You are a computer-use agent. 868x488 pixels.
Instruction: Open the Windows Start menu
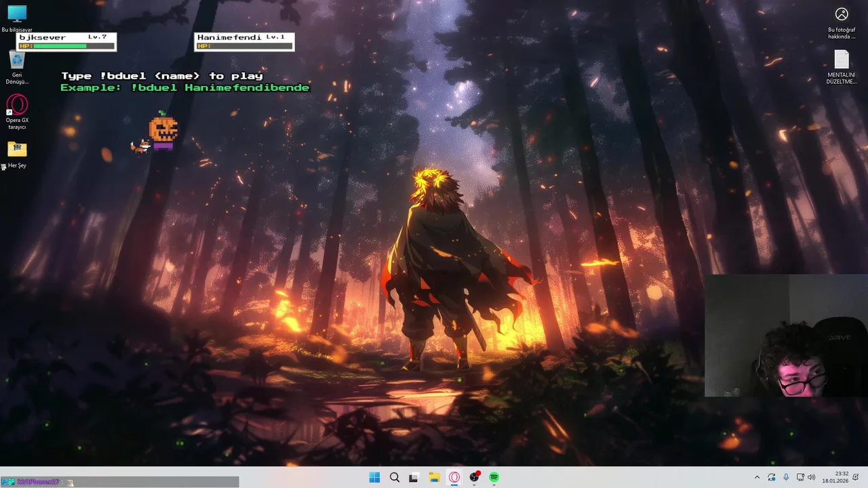374,477
